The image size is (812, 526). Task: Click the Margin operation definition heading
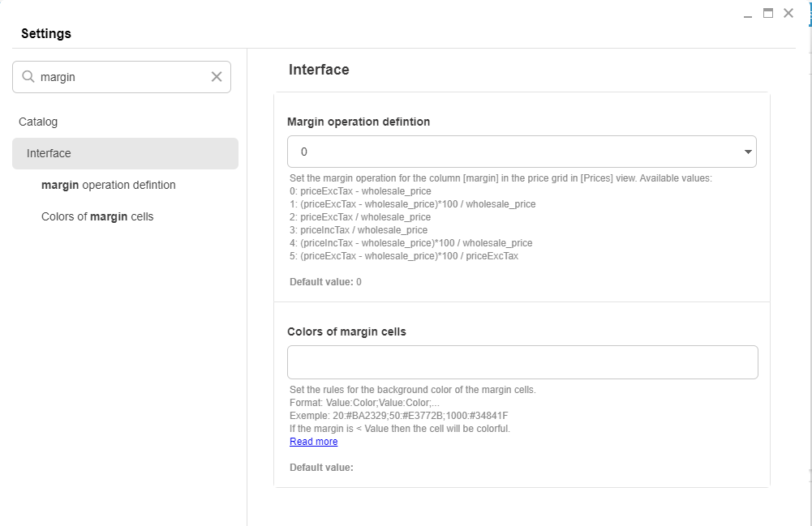pyautogui.click(x=359, y=122)
